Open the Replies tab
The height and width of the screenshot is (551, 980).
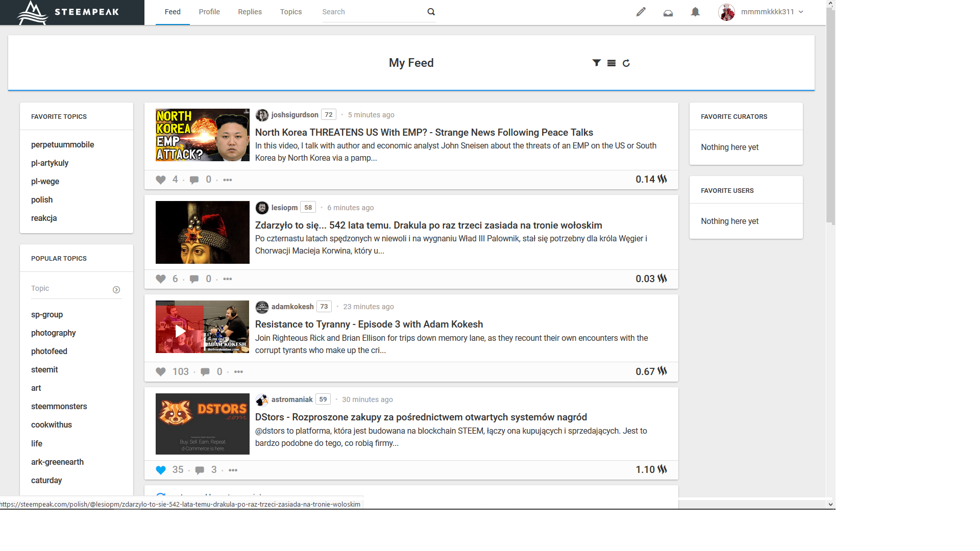point(250,12)
